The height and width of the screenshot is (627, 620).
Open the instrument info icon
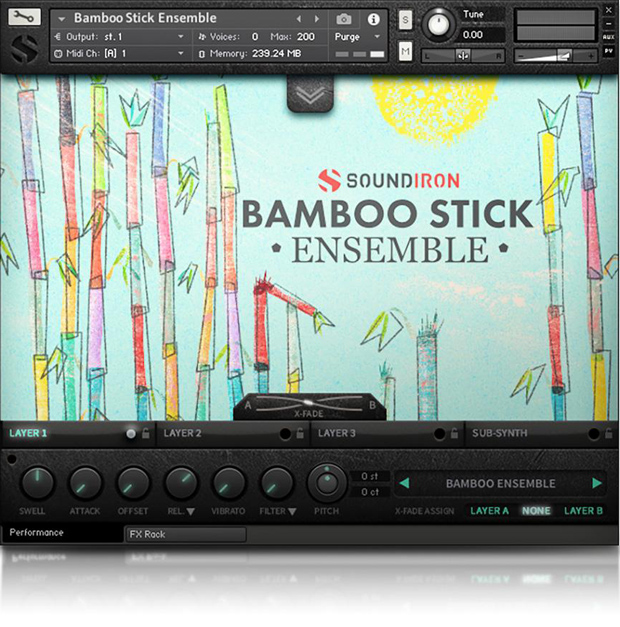click(373, 19)
